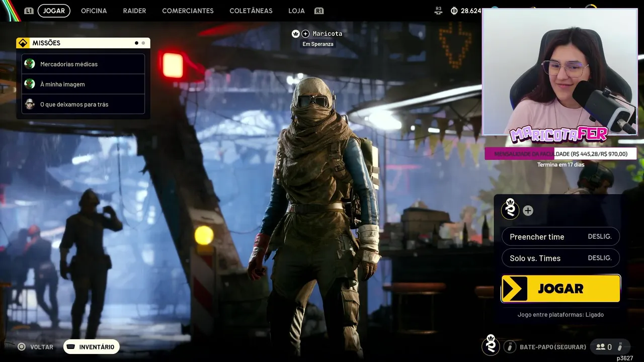Open the Inventário button

[92, 347]
